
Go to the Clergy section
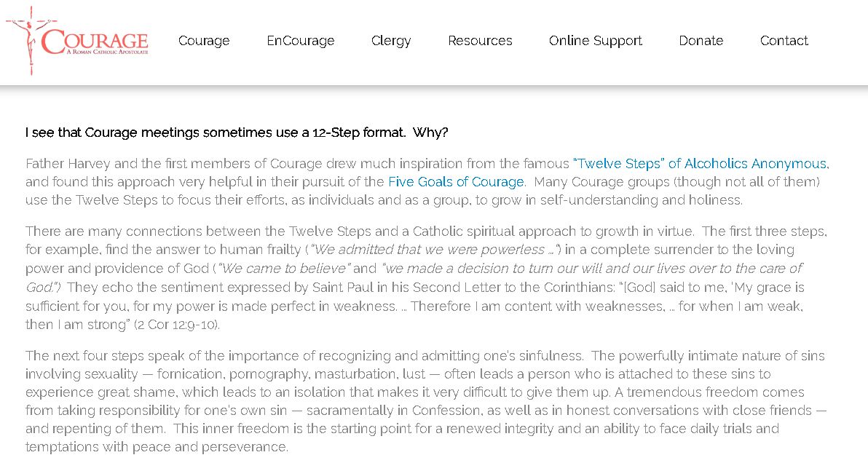click(391, 41)
